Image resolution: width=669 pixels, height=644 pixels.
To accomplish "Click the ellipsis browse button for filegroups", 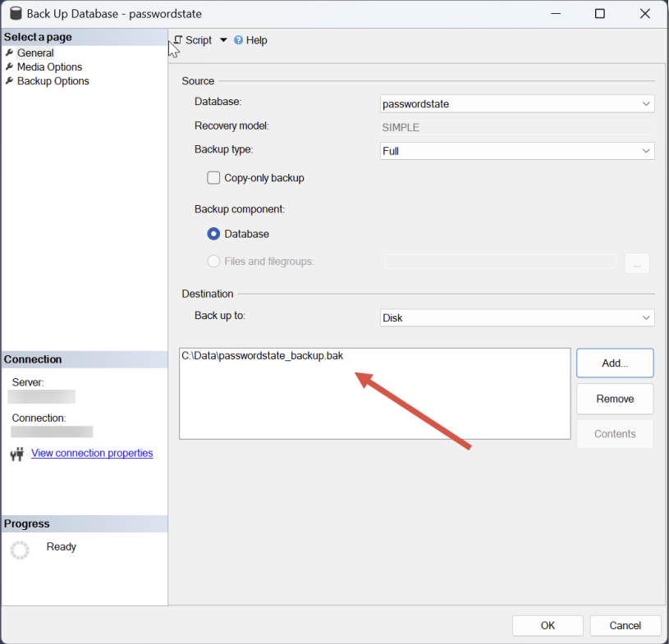I will pyautogui.click(x=637, y=263).
